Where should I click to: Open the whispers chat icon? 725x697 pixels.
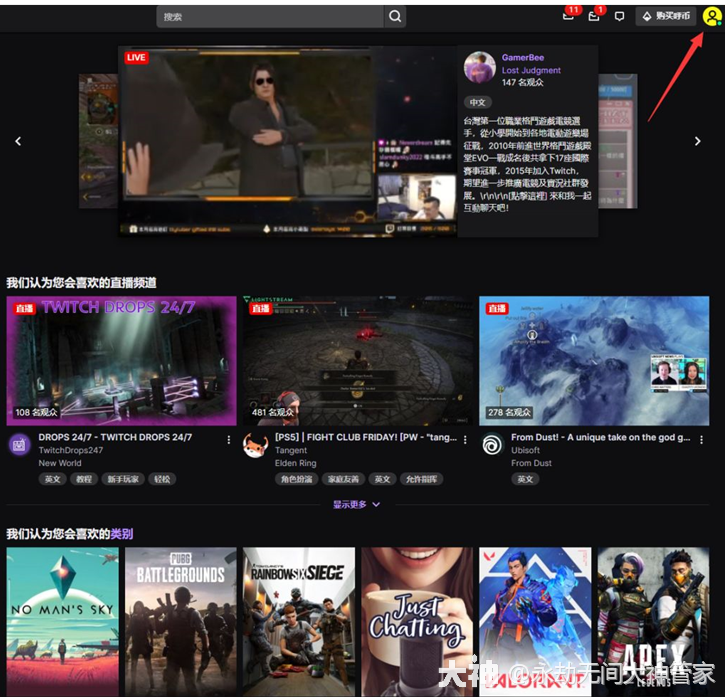(619, 17)
